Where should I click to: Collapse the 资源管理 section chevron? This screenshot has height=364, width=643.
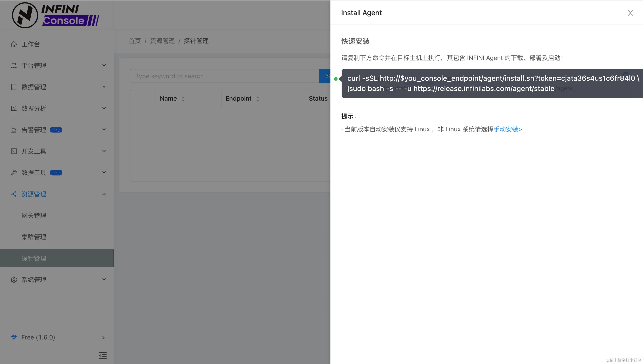[104, 194]
